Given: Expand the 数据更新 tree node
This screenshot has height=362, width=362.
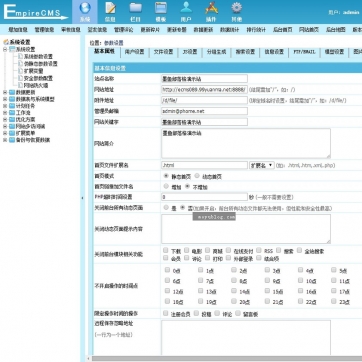Looking at the screenshot, I should pyautogui.click(x=5, y=92).
